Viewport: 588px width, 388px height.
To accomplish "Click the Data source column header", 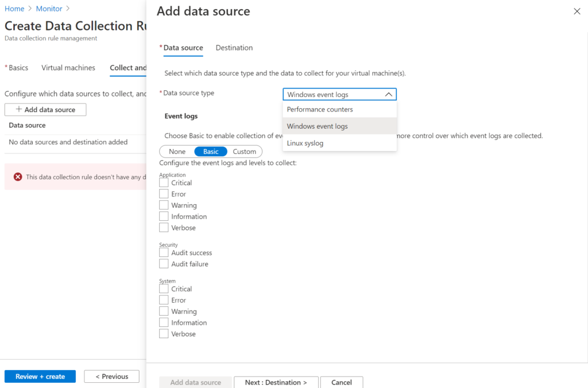I will click(27, 125).
